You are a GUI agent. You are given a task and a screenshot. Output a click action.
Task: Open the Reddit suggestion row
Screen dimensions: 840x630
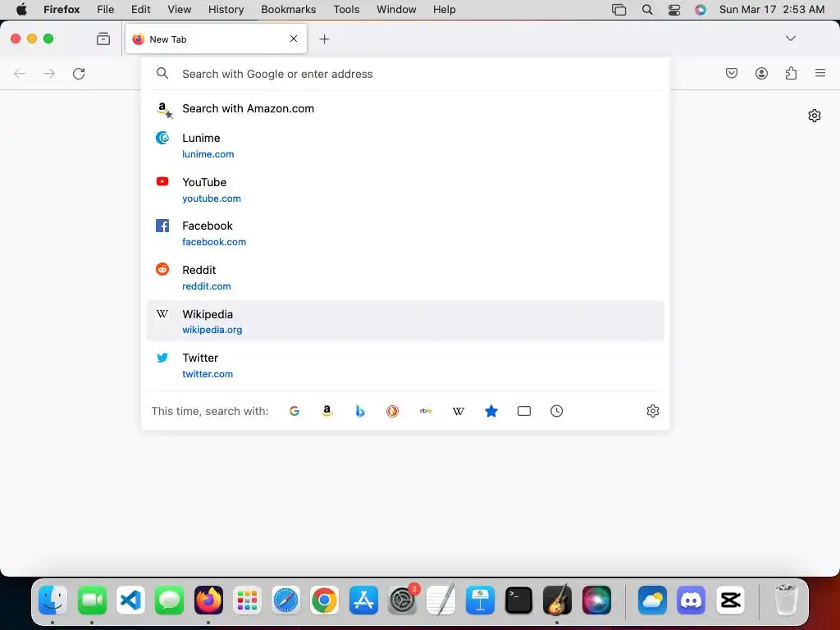click(x=405, y=277)
